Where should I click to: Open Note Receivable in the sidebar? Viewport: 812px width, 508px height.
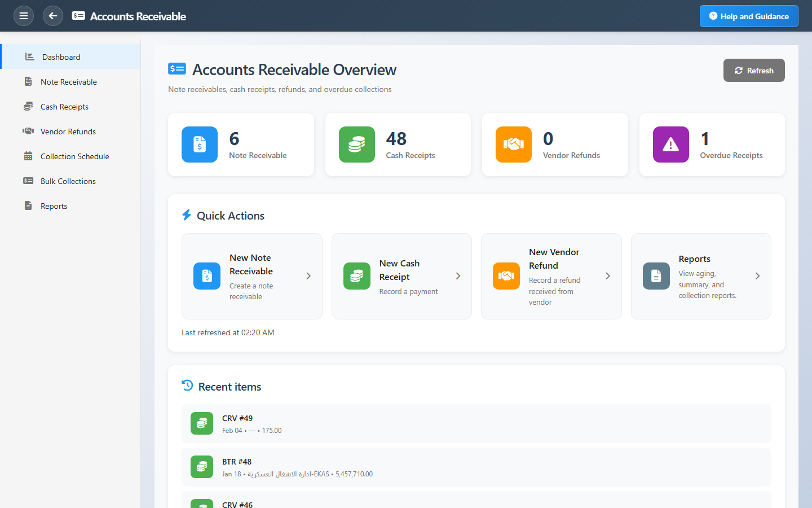(x=69, y=82)
